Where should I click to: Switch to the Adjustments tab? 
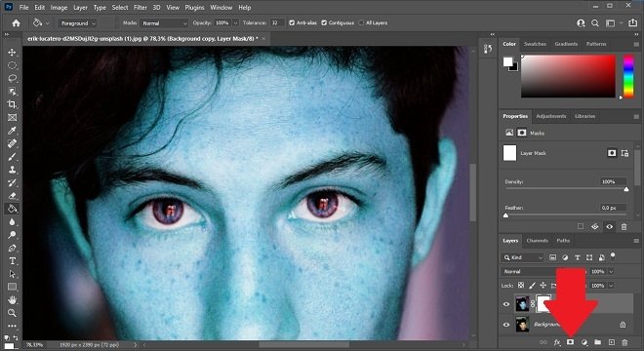(x=550, y=116)
